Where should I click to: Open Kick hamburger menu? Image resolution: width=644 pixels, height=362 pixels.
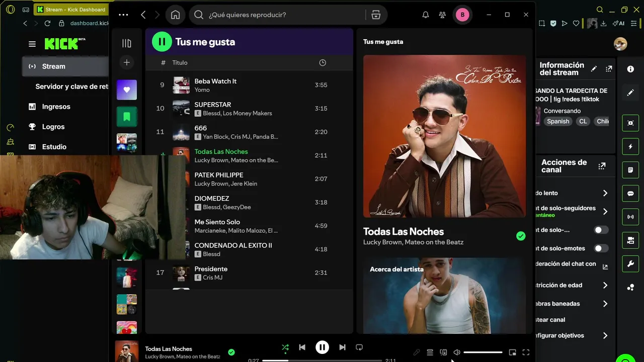point(32,44)
